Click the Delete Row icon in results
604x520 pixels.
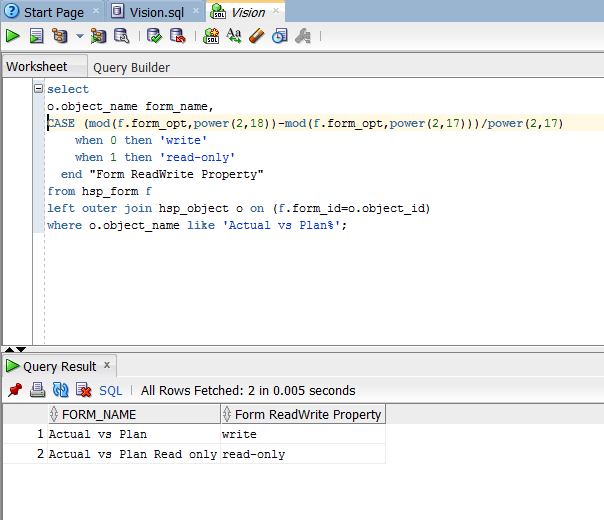point(84,390)
